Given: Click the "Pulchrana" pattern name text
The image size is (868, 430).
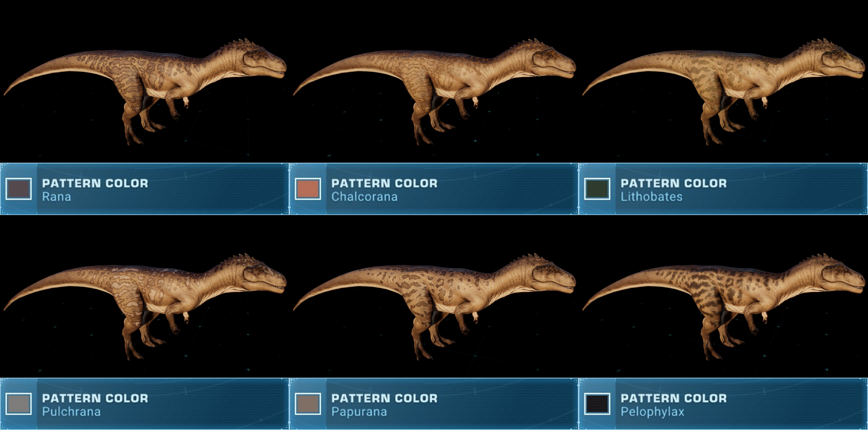Looking at the screenshot, I should tap(71, 412).
